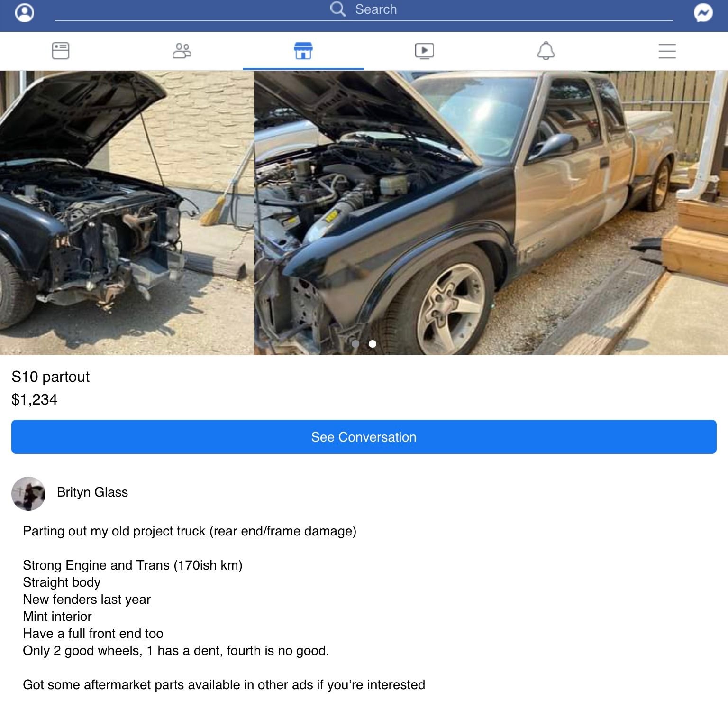View the second photo of the truck side
The width and height of the screenshot is (728, 701).
click(491, 212)
